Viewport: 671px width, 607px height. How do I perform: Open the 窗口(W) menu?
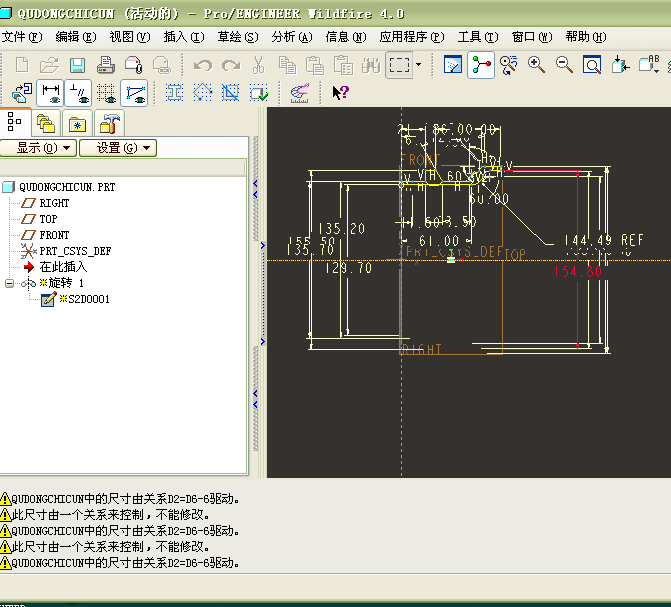click(532, 37)
